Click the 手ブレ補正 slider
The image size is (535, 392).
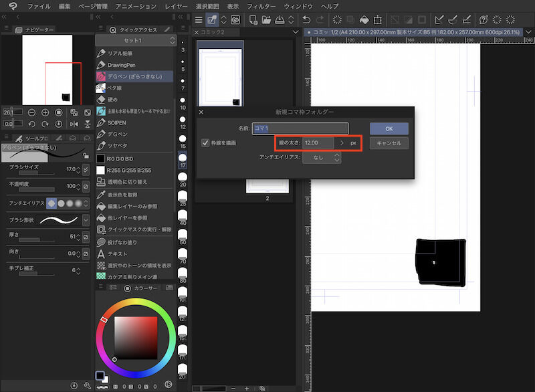point(37,274)
